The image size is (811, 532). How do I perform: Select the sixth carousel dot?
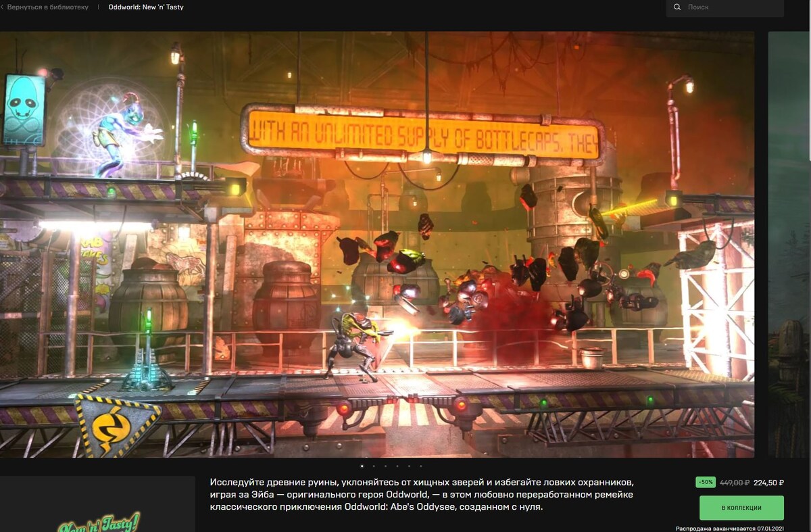pos(421,466)
